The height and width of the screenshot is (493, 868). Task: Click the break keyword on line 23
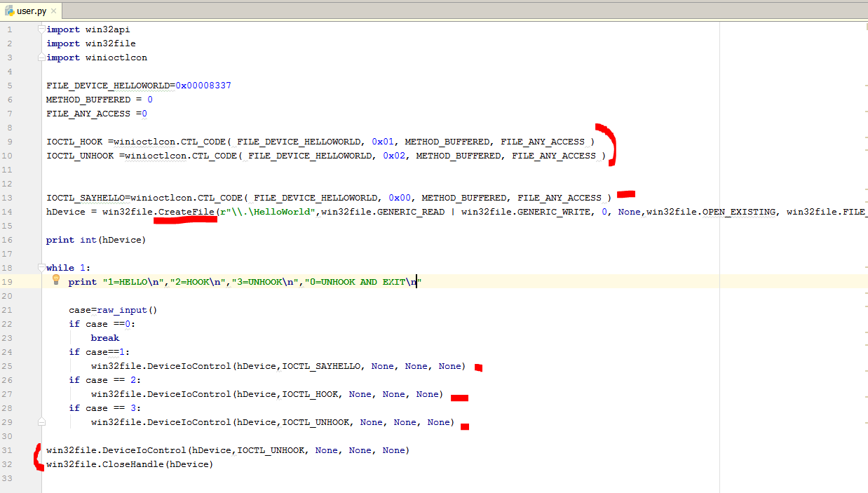[x=105, y=338]
